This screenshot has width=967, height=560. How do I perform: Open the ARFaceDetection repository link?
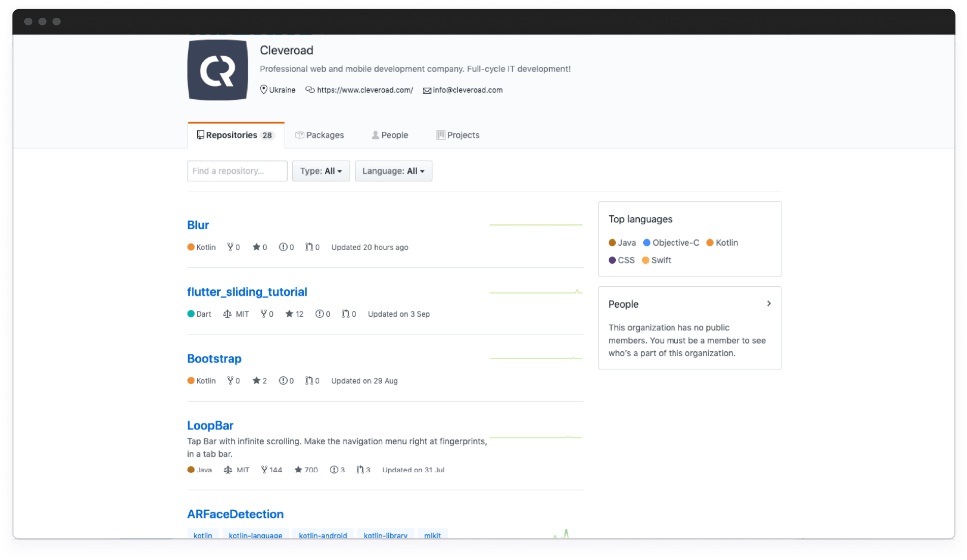(235, 514)
